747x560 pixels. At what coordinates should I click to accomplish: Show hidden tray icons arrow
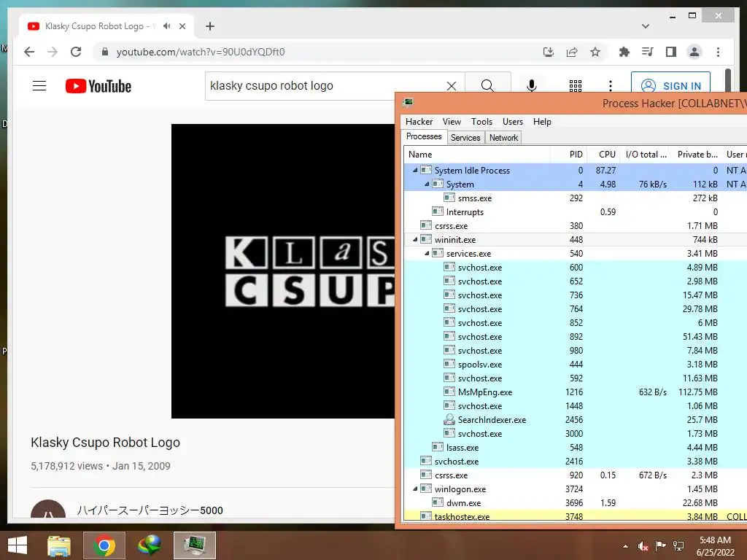pos(625,546)
